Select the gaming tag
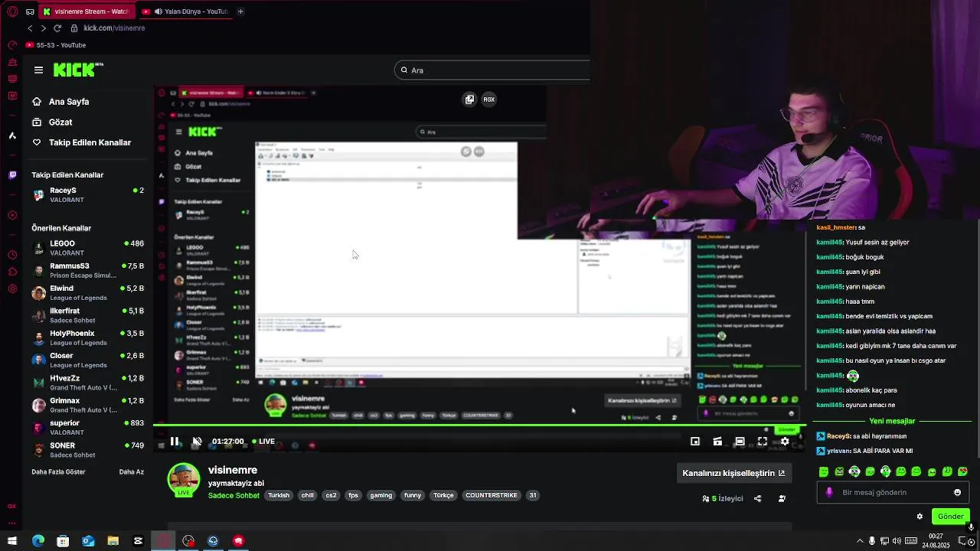 point(381,495)
